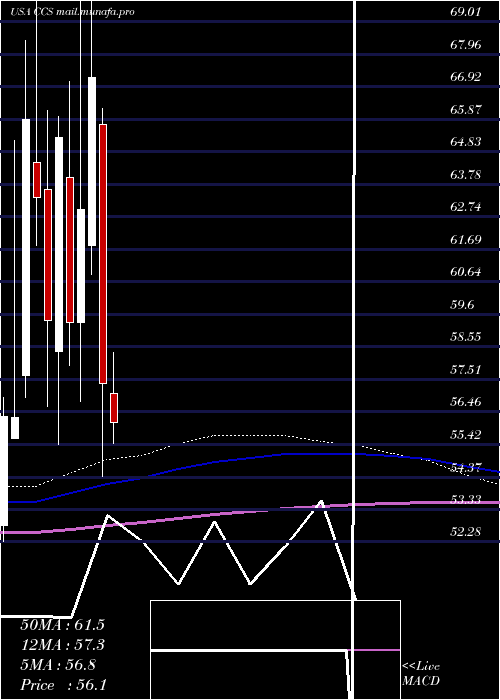This screenshot has width=500, height=700.
Task: Click the '50MA : 61.5' readout
Action: [63, 625]
